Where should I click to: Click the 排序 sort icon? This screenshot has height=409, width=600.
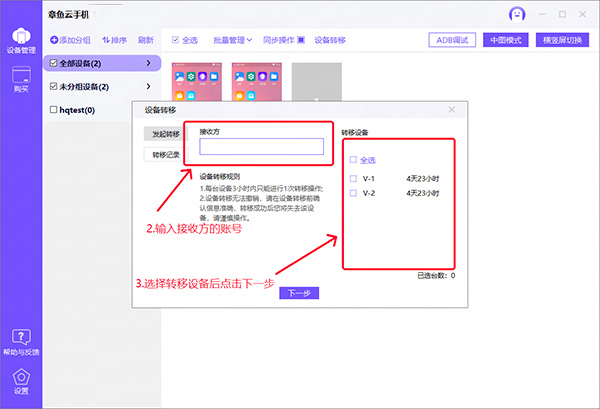tap(107, 40)
